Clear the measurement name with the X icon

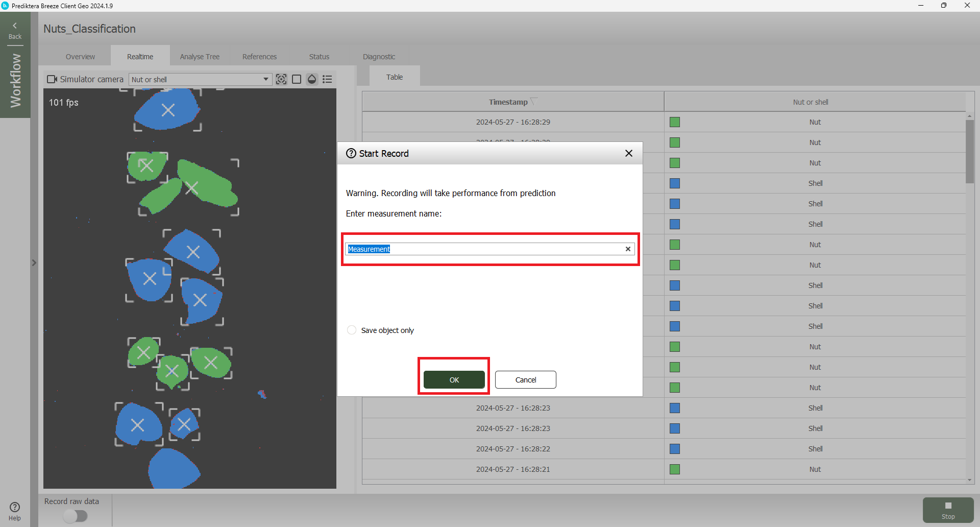pos(628,249)
